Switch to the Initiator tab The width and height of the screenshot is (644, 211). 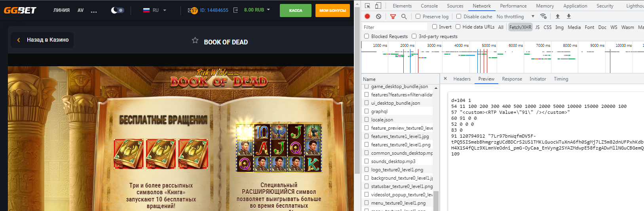coord(538,79)
